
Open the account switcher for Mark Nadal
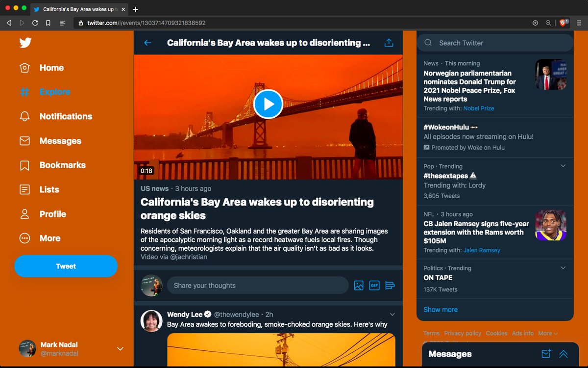(120, 348)
